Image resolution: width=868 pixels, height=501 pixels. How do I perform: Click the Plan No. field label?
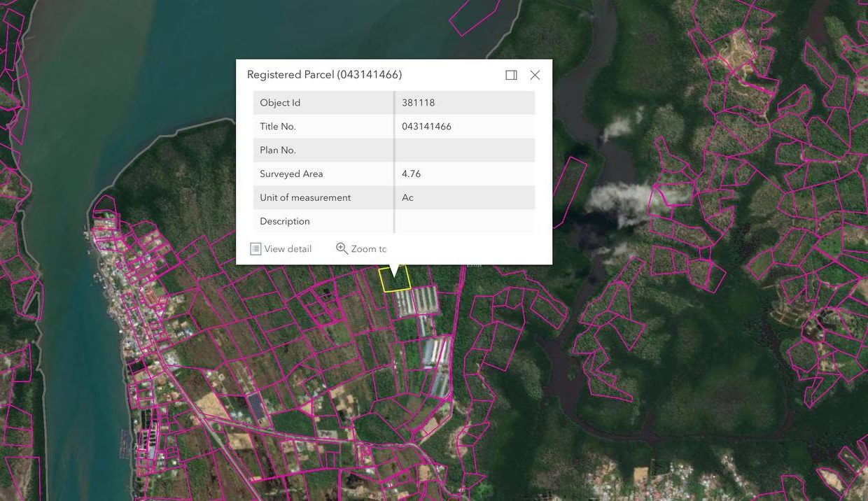(278, 150)
